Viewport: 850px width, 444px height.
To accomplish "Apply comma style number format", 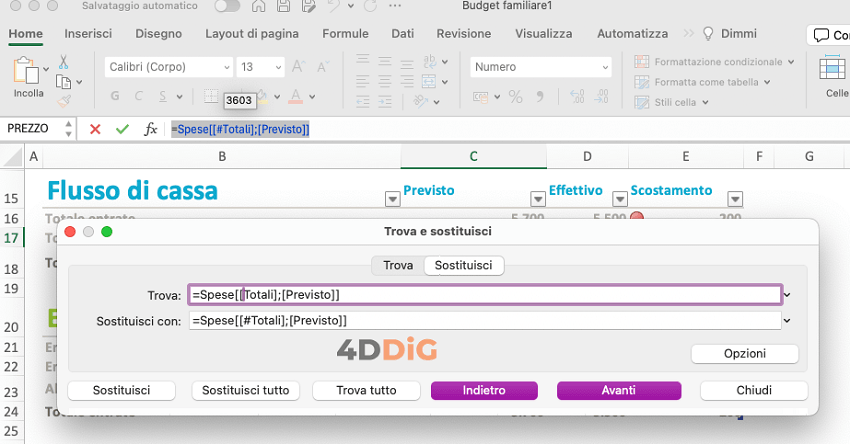I will [540, 97].
